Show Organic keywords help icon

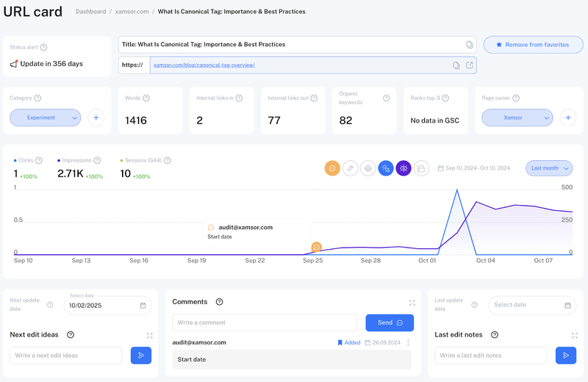point(387,98)
